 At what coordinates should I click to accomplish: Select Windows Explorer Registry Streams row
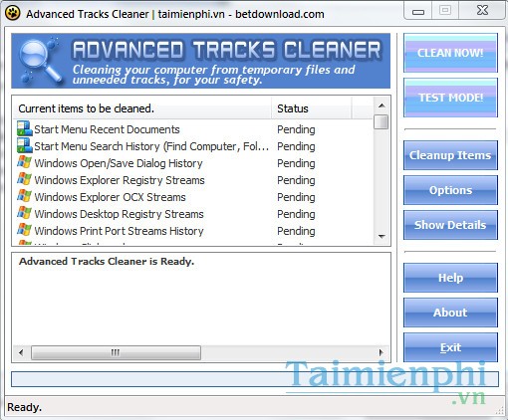tap(192, 180)
